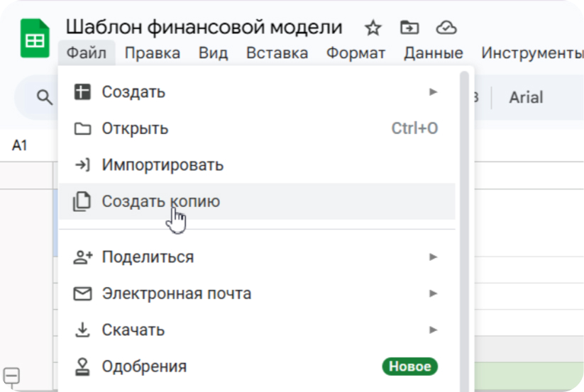Select Создать копию menu item
Image resolution: width=584 pixels, height=392 pixels.
coord(161,201)
